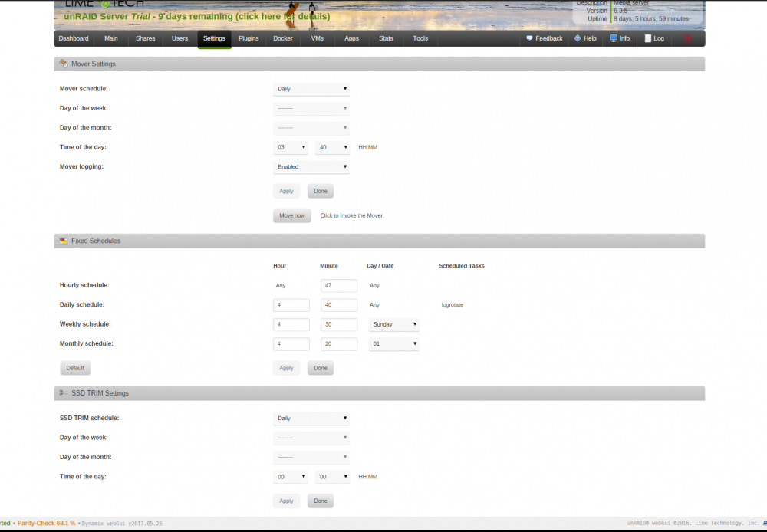Click Done in Fixed Schedules

(321, 368)
